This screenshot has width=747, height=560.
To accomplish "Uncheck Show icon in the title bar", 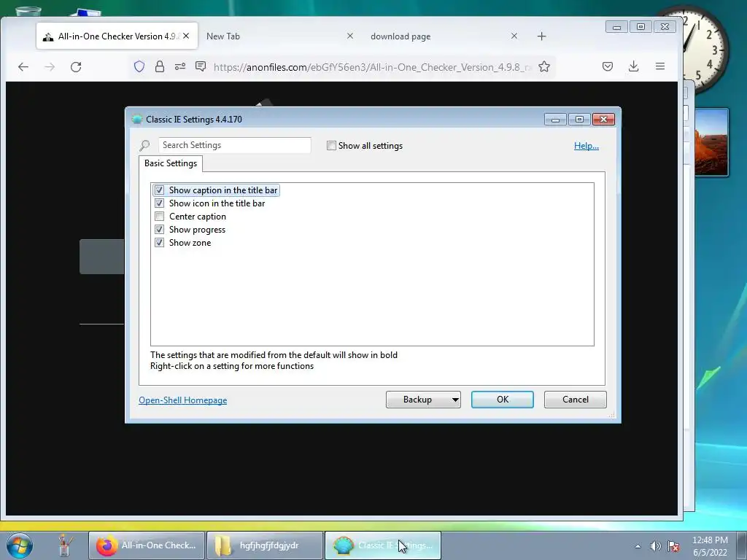I will click(x=160, y=203).
